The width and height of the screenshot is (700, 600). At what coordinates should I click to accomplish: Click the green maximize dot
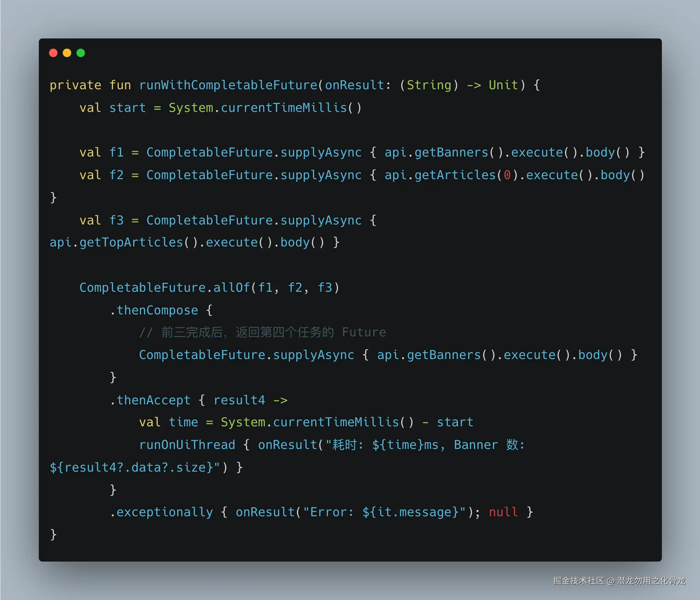(81, 53)
